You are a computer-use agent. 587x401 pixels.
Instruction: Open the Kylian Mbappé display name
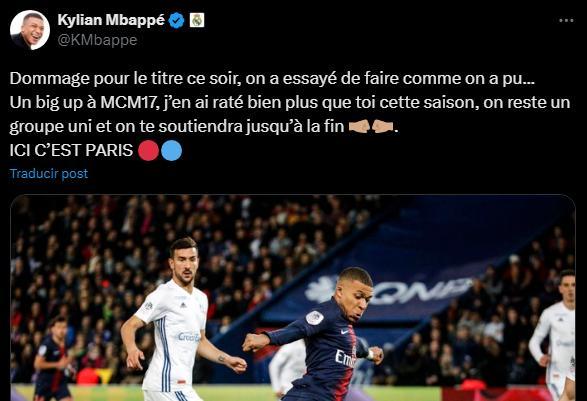pyautogui.click(x=111, y=20)
